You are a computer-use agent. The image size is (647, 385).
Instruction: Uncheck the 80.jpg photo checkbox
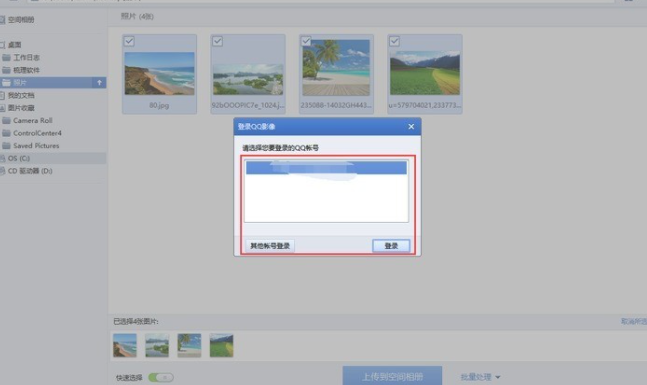(129, 41)
